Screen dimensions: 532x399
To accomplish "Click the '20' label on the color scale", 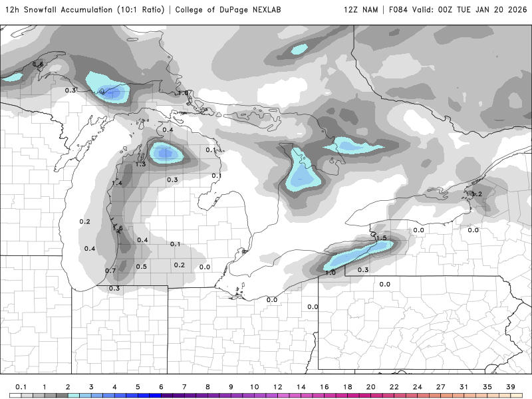I will coord(371,387).
